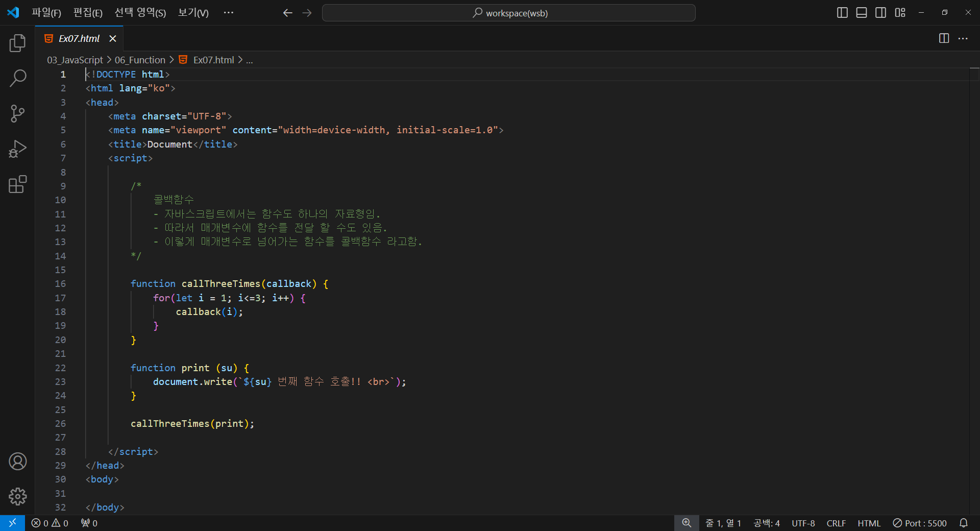Image resolution: width=980 pixels, height=531 pixels.
Task: Split the editor to the right
Action: click(944, 38)
